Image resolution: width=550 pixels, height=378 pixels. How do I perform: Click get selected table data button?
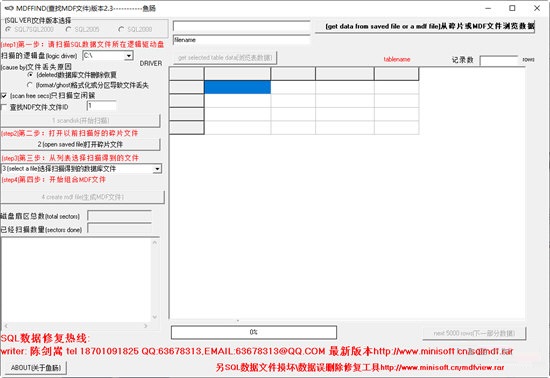[x=225, y=58]
